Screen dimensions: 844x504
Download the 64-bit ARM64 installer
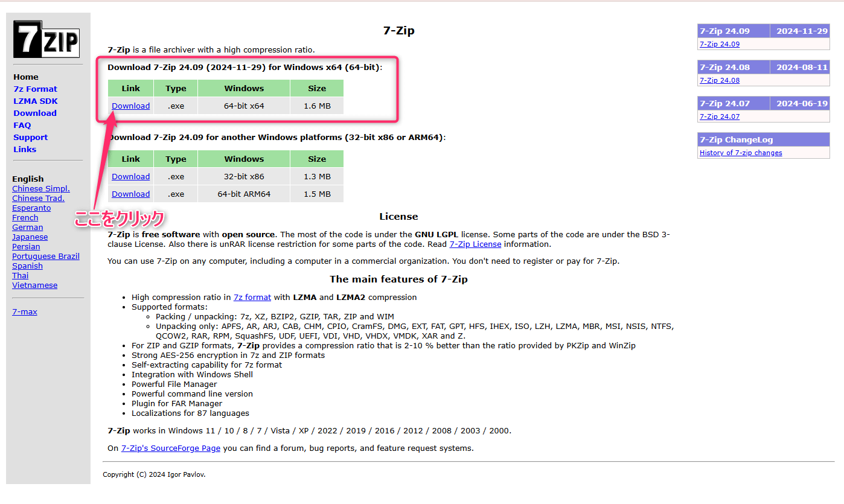(x=130, y=194)
